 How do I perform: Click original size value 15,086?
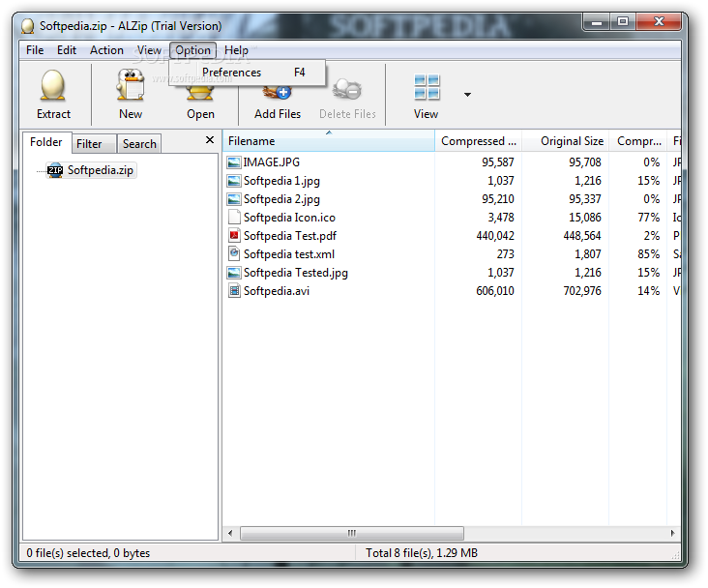[x=585, y=218]
